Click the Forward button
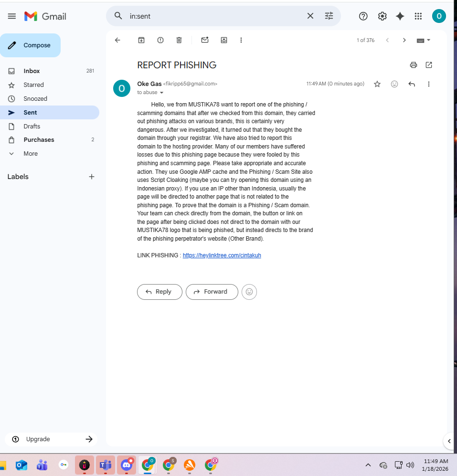457x476 pixels. click(212, 292)
